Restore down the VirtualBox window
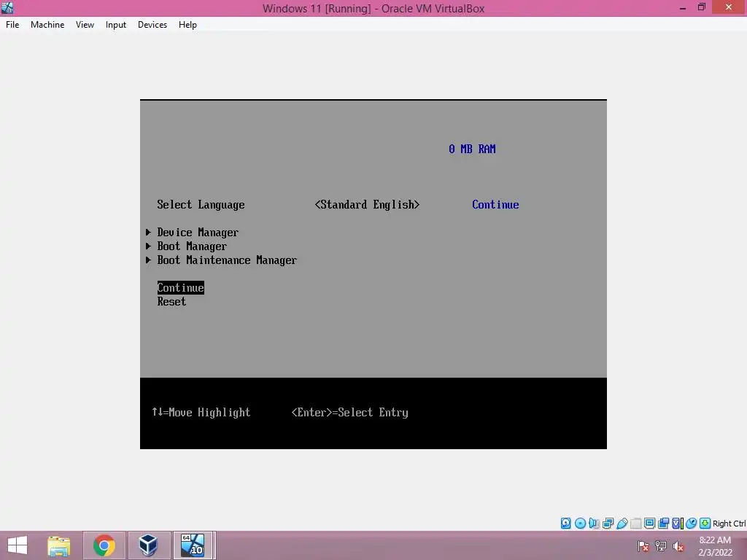The image size is (747, 560). coord(701,7)
